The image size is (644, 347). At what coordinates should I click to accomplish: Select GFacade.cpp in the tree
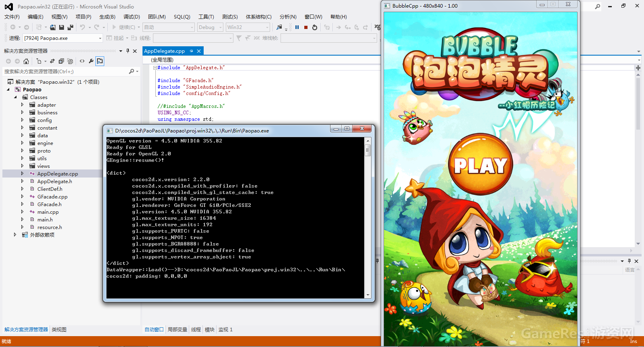(52, 196)
